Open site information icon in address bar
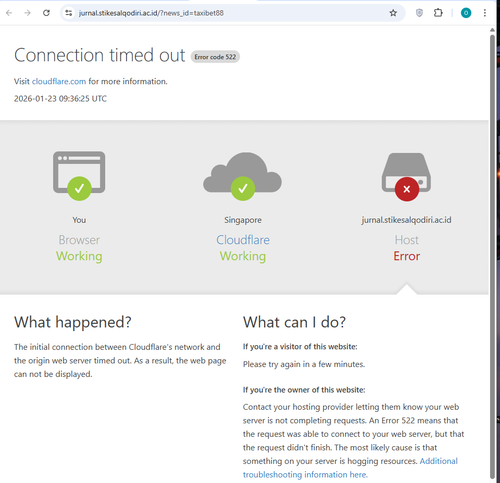Viewport: 500px width, 483px height. click(x=69, y=13)
